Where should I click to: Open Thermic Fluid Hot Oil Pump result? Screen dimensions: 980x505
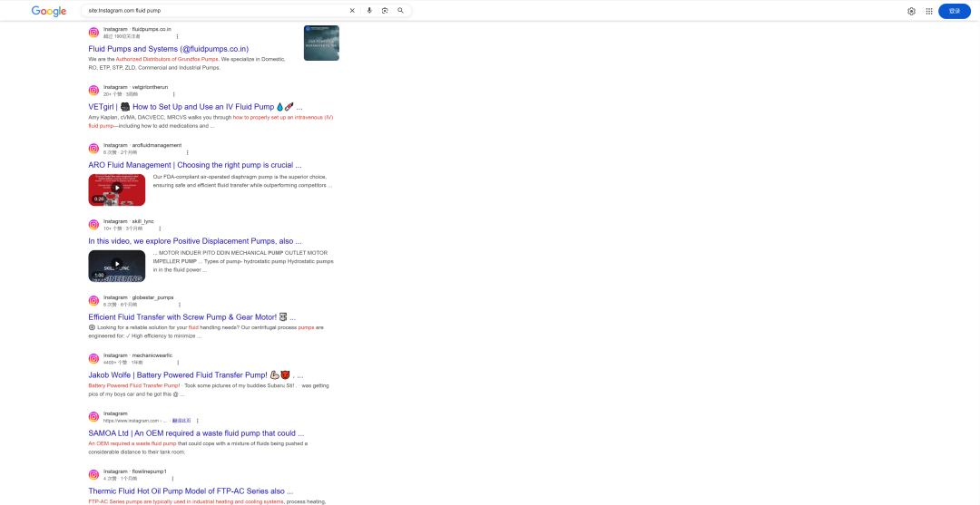191,491
